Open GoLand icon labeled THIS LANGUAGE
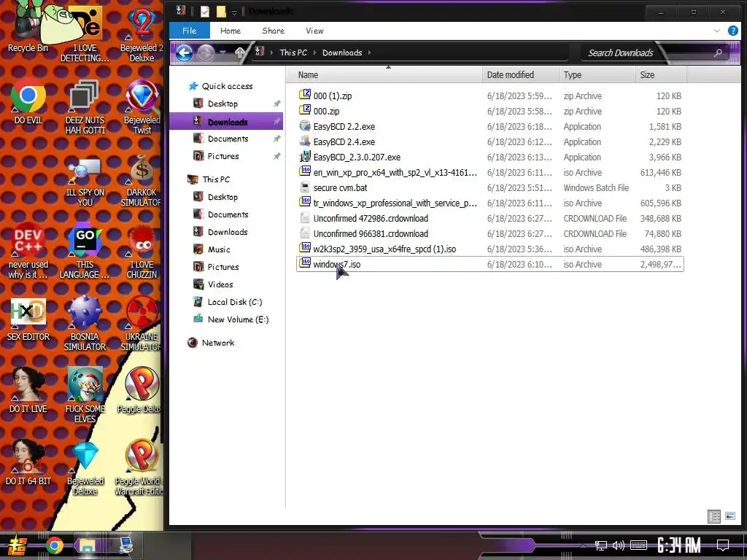This screenshot has width=747, height=560. 85,252
